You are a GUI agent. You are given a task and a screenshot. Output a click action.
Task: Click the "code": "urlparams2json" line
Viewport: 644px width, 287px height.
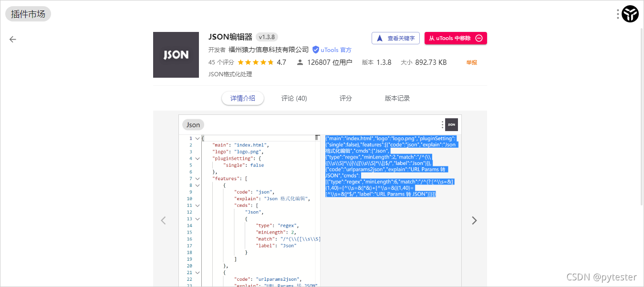268,279
